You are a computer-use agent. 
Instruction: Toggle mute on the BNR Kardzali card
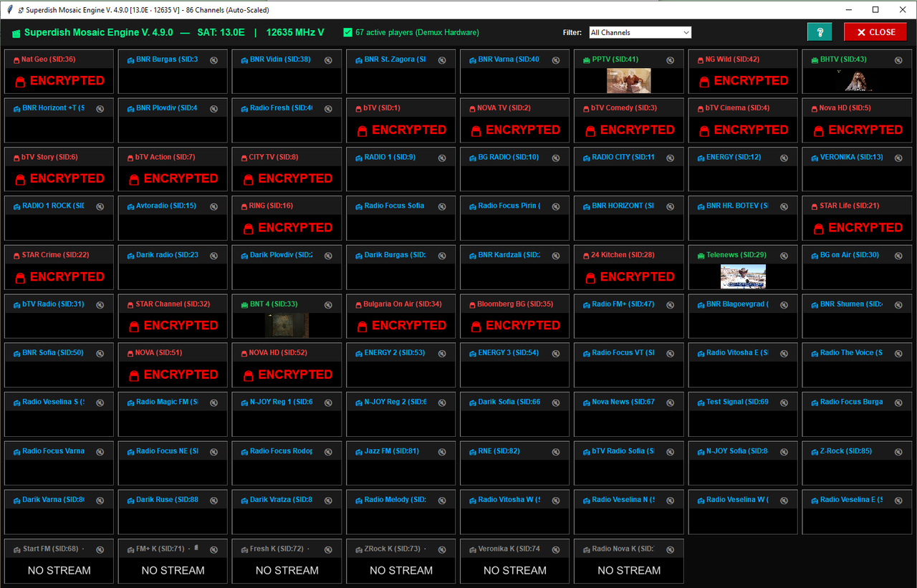coord(556,256)
